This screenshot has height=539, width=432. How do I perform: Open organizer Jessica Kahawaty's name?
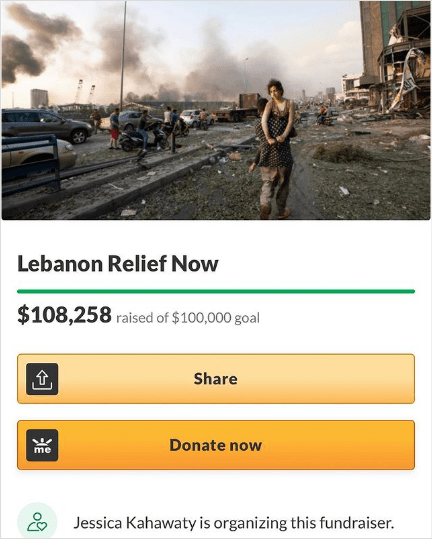pos(135,523)
